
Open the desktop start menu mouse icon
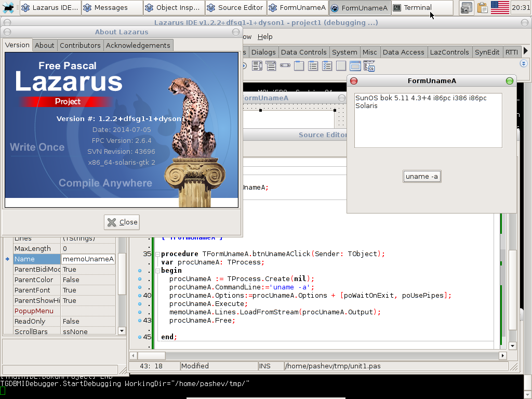point(8,7)
